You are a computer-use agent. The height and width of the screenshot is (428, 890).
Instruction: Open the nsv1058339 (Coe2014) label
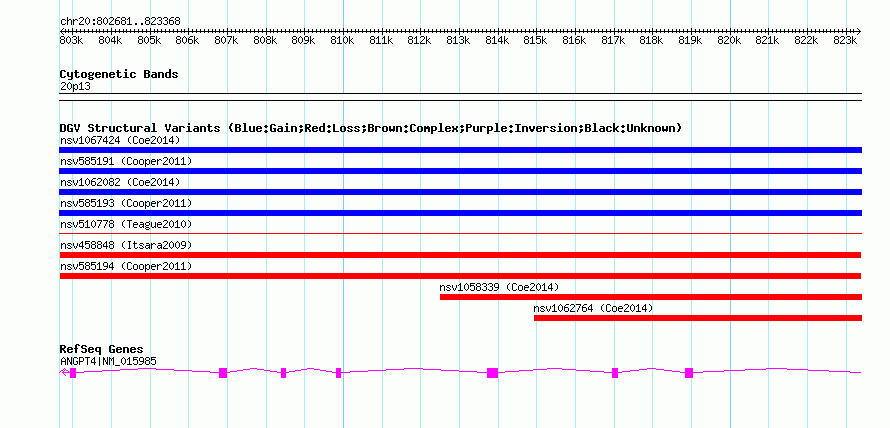click(499, 287)
